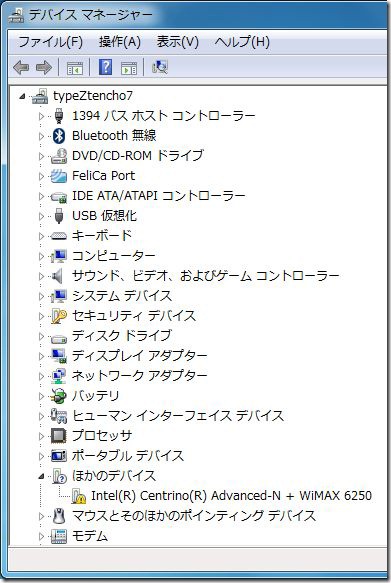Click the warning icon beside Intel Centrino WiMAX
391x583 pixels.
(x=79, y=496)
